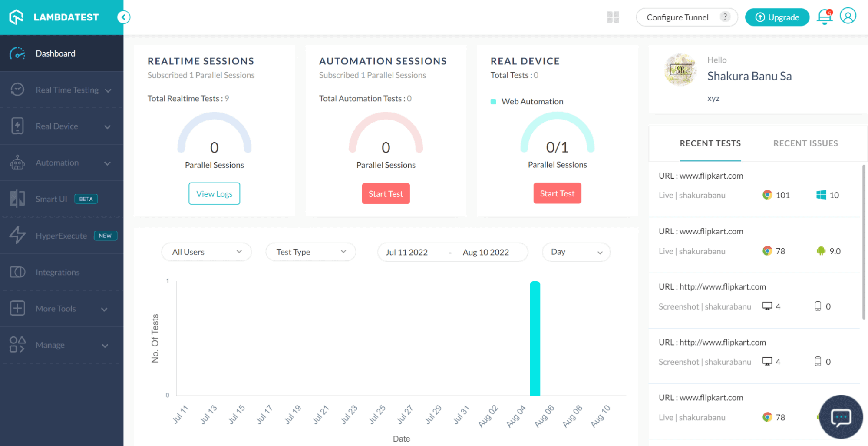Screen dimensions: 868x446
Task: Select the Integrations sidebar icon
Action: tap(17, 272)
